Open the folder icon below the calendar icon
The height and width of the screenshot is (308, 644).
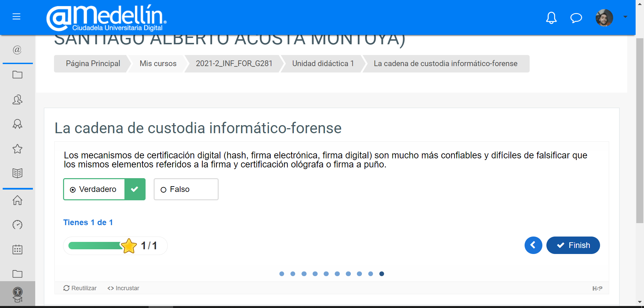(x=17, y=274)
